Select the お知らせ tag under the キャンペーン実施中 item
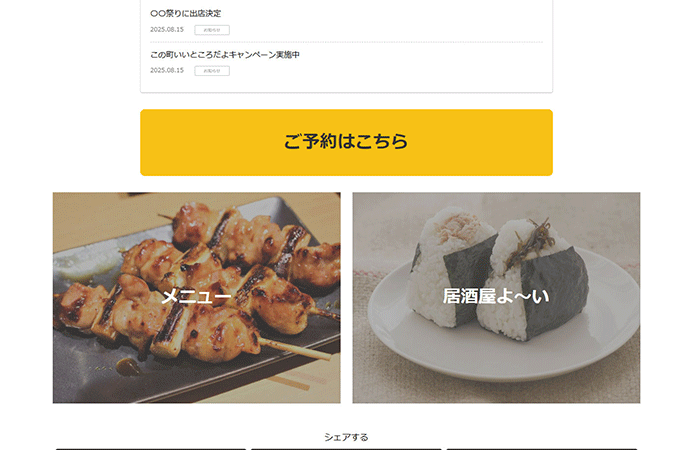Image resolution: width=700 pixels, height=450 pixels. pyautogui.click(x=212, y=71)
